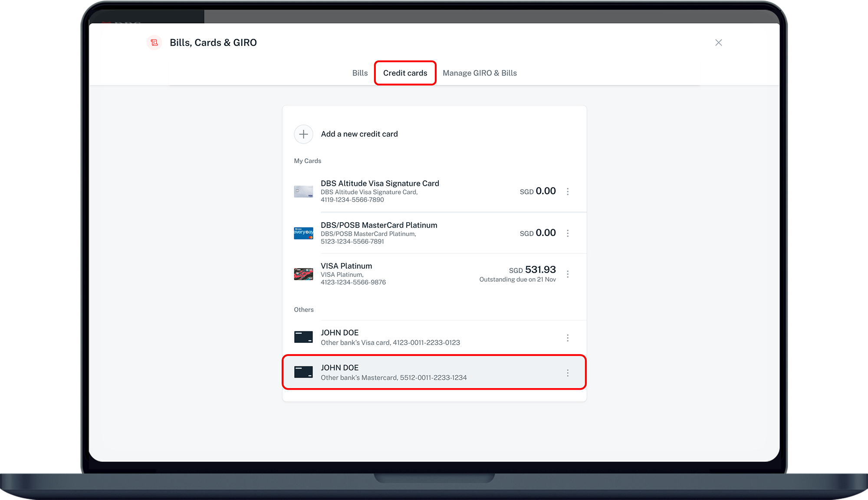This screenshot has height=500, width=868.
Task: Open options for JOHN DOE's other bank Visa card
Action: (568, 337)
